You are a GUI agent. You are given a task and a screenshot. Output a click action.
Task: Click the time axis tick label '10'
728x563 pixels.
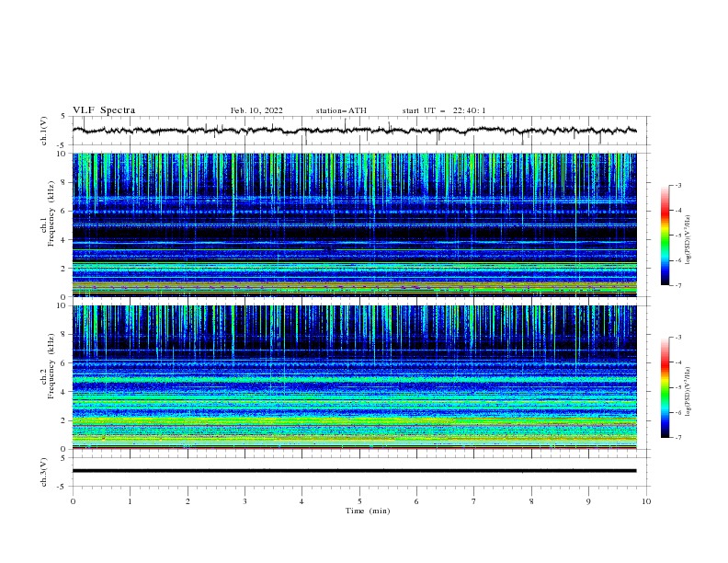(646, 501)
